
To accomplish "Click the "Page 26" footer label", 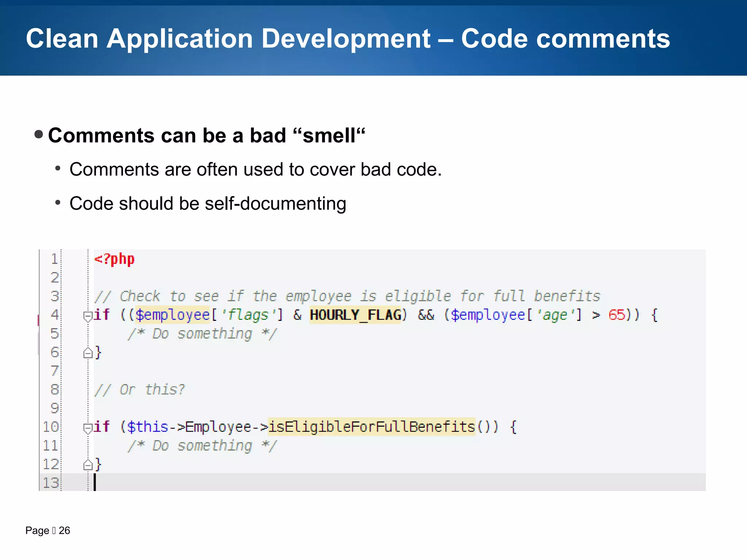I will point(48,530).
